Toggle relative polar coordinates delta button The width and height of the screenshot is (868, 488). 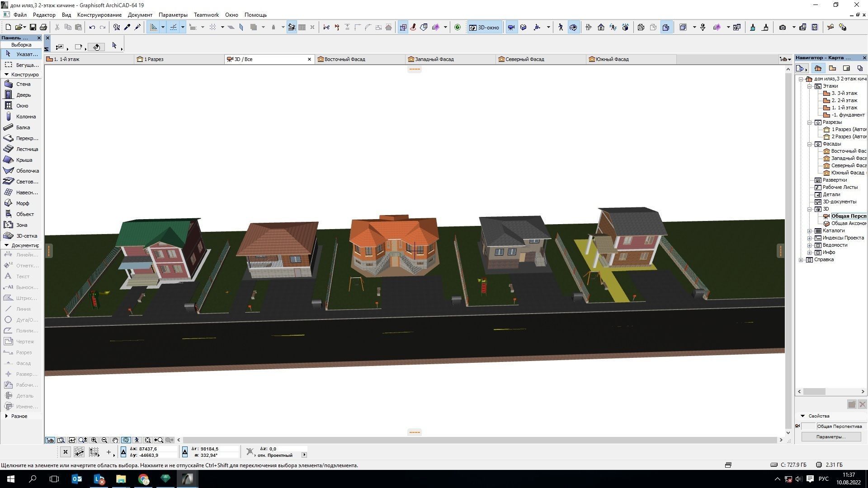pyautogui.click(x=185, y=452)
